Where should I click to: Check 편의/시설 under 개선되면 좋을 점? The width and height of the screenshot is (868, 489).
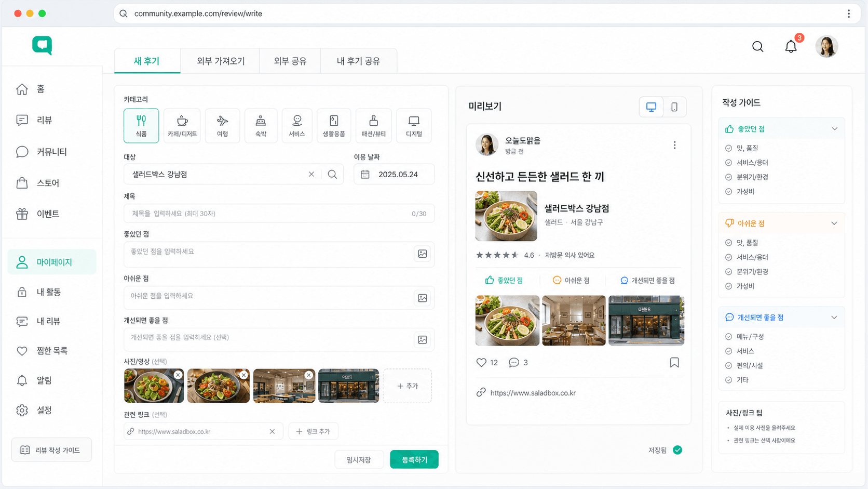click(729, 366)
